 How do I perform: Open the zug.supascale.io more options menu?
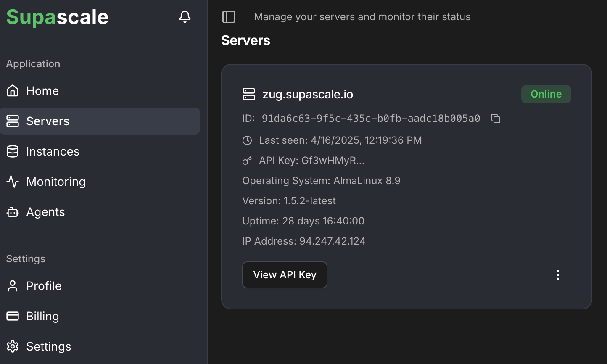pos(557,275)
